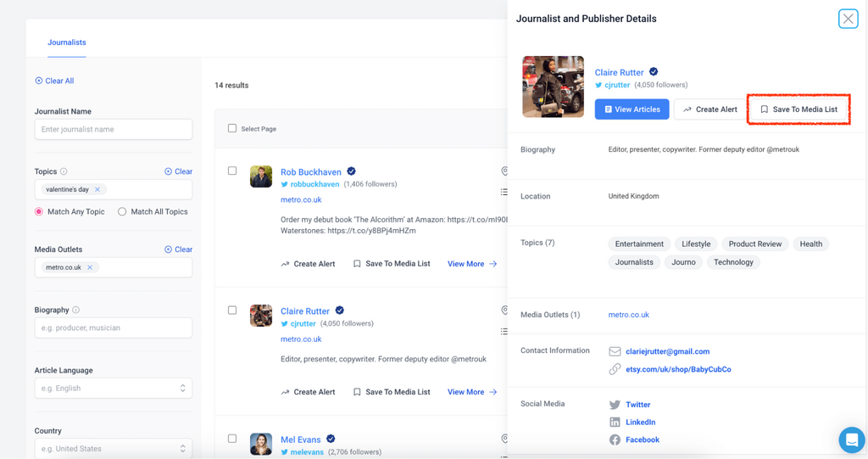Click the Facebook icon under Social Media
868x459 pixels.
point(615,439)
